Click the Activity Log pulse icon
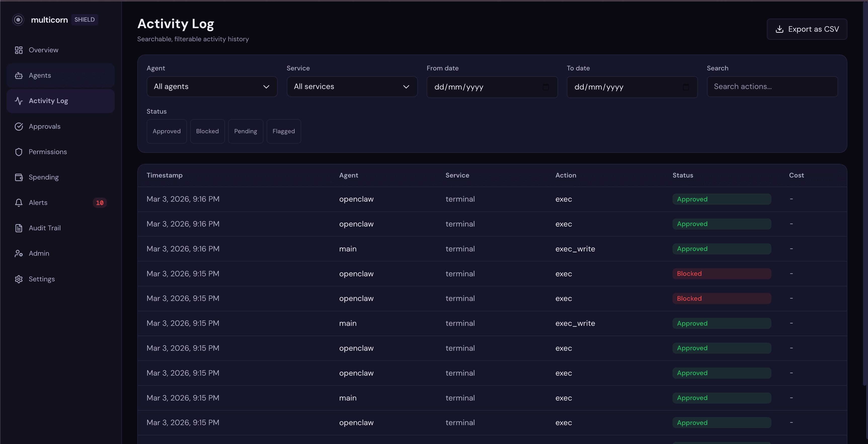The width and height of the screenshot is (868, 444). [19, 101]
